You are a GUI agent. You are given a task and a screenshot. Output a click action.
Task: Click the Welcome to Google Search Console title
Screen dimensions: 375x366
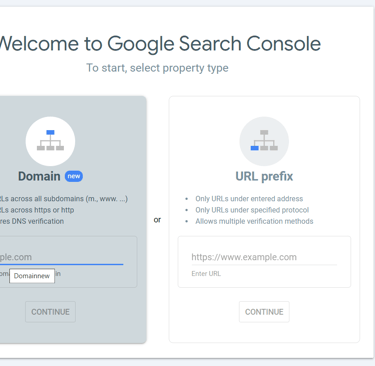coord(160,44)
